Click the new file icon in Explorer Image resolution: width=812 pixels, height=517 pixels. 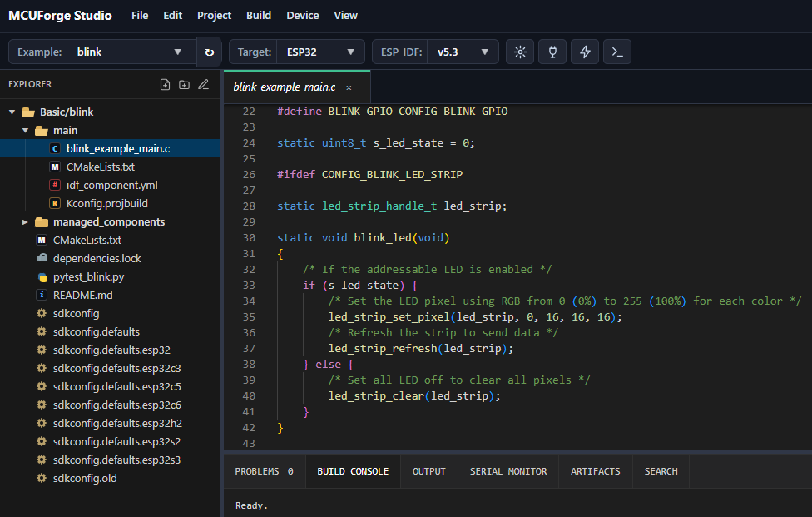tap(166, 84)
